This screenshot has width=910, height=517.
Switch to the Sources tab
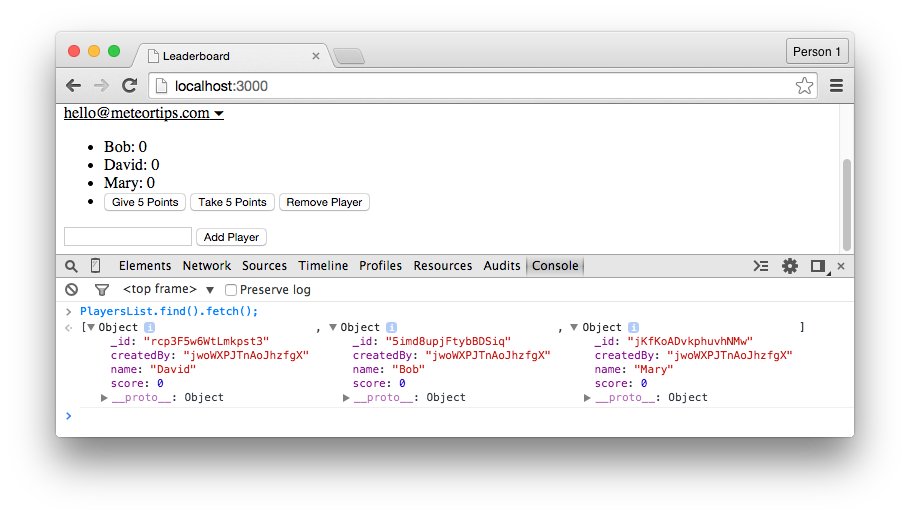tap(264, 266)
